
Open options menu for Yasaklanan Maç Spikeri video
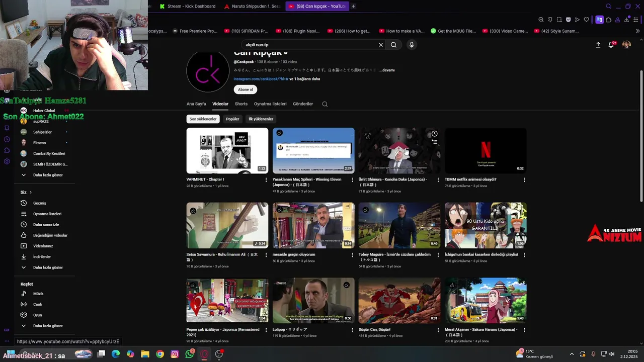pyautogui.click(x=352, y=179)
